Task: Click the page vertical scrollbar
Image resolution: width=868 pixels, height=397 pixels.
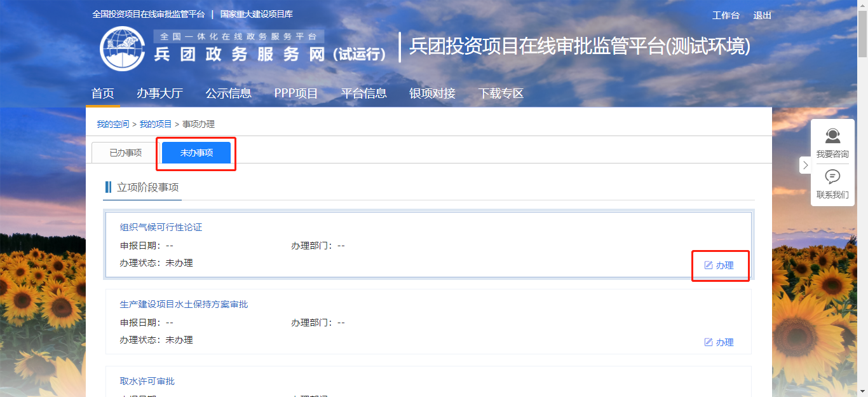Action: click(x=862, y=191)
